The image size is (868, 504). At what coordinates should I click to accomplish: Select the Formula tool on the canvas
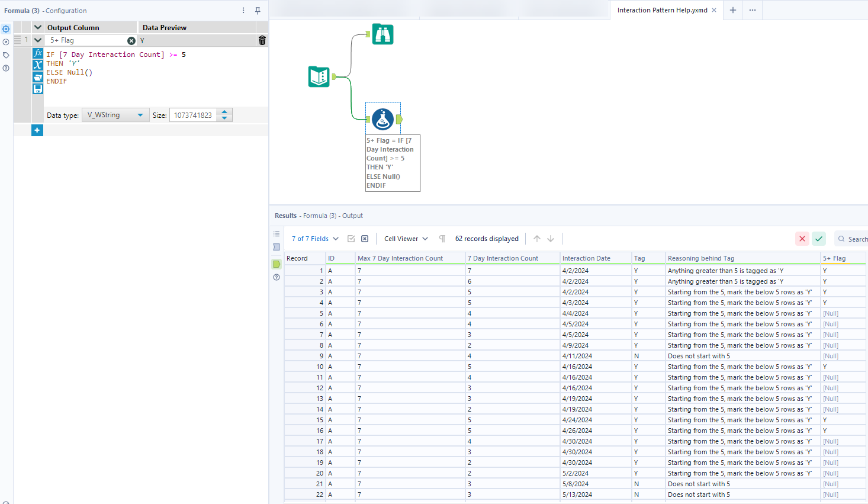[x=382, y=118]
